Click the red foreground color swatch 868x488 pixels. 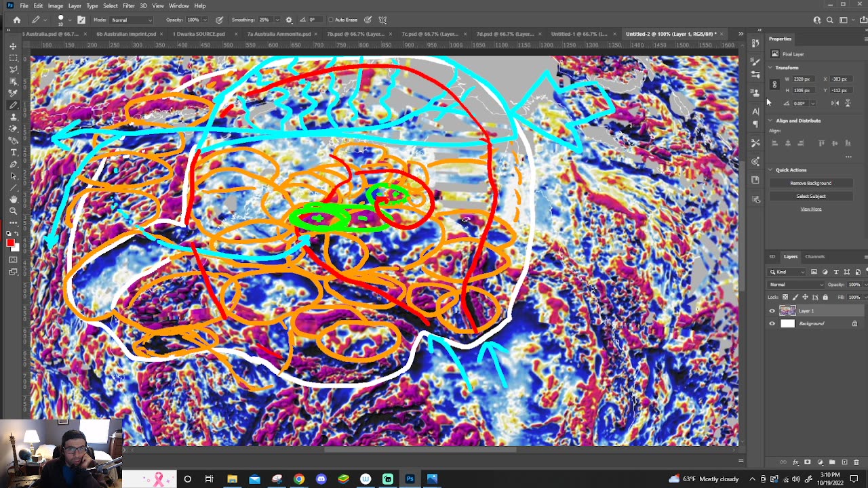pyautogui.click(x=11, y=243)
